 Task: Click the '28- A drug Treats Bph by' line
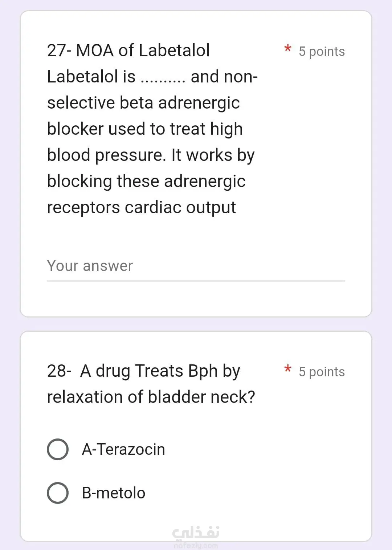coord(144,371)
